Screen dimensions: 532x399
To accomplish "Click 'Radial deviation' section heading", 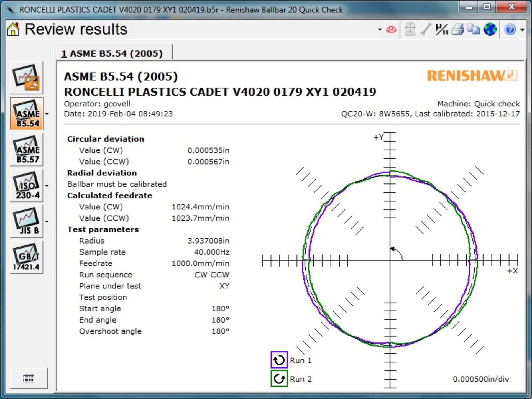I will coord(102,173).
